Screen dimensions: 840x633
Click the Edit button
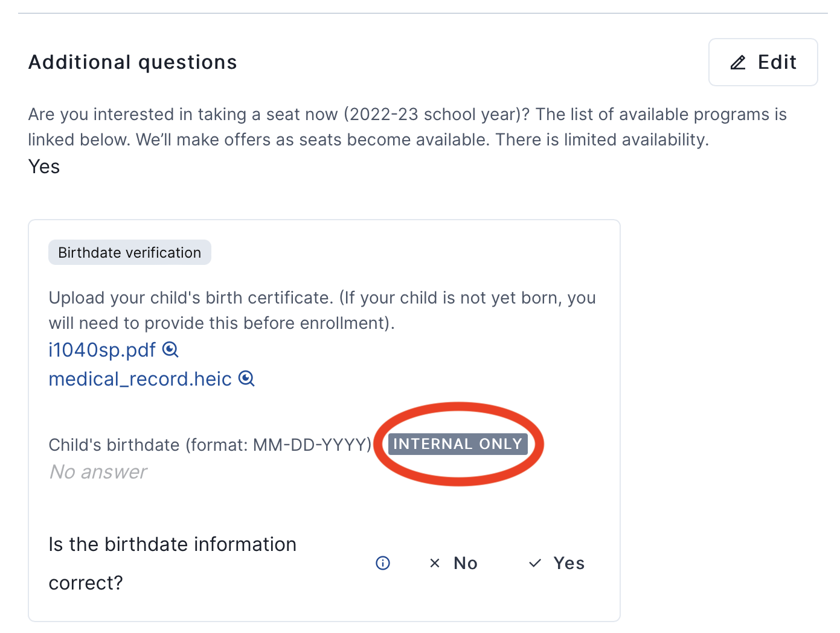[763, 62]
